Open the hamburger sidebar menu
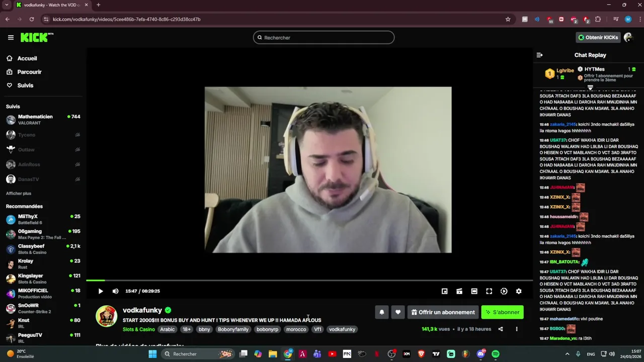The image size is (644, 362). pyautogui.click(x=11, y=38)
